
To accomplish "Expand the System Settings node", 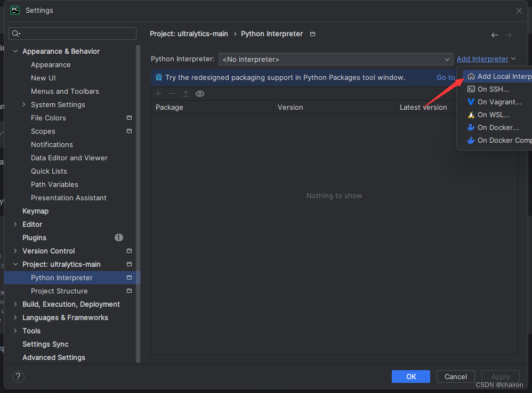I will 24,104.
